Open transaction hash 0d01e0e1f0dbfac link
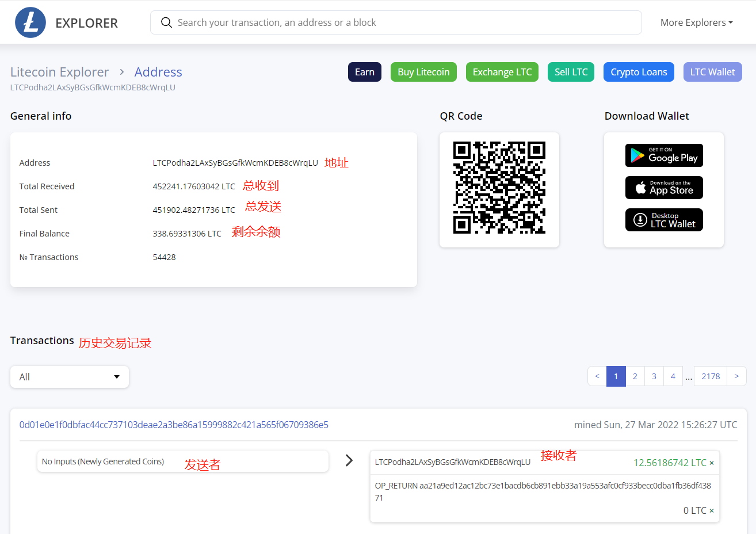 174,425
